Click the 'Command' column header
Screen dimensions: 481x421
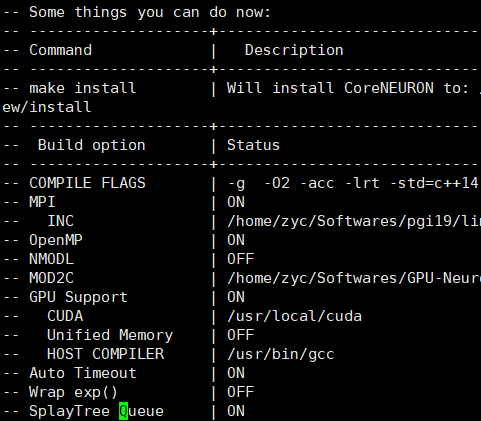click(x=60, y=50)
